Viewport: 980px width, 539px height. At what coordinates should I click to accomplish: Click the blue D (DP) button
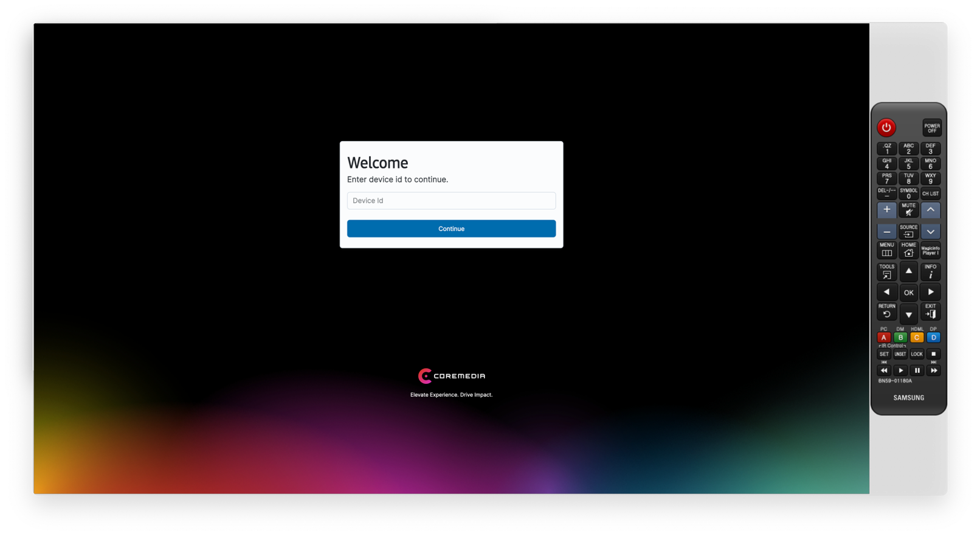(x=933, y=338)
